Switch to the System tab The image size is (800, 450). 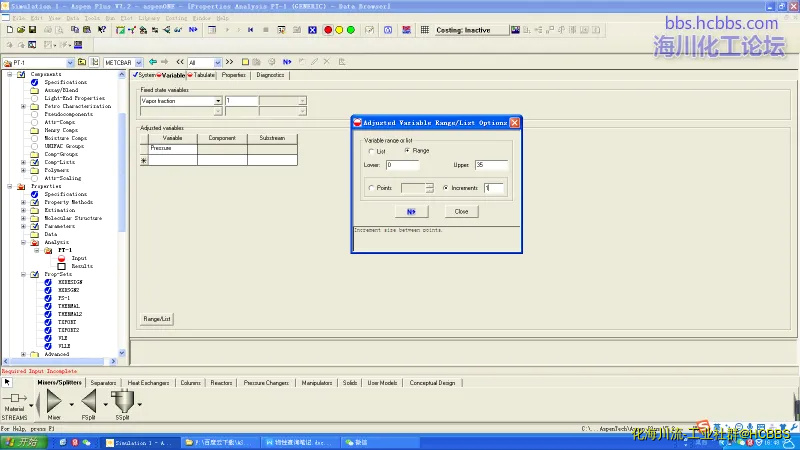[144, 75]
